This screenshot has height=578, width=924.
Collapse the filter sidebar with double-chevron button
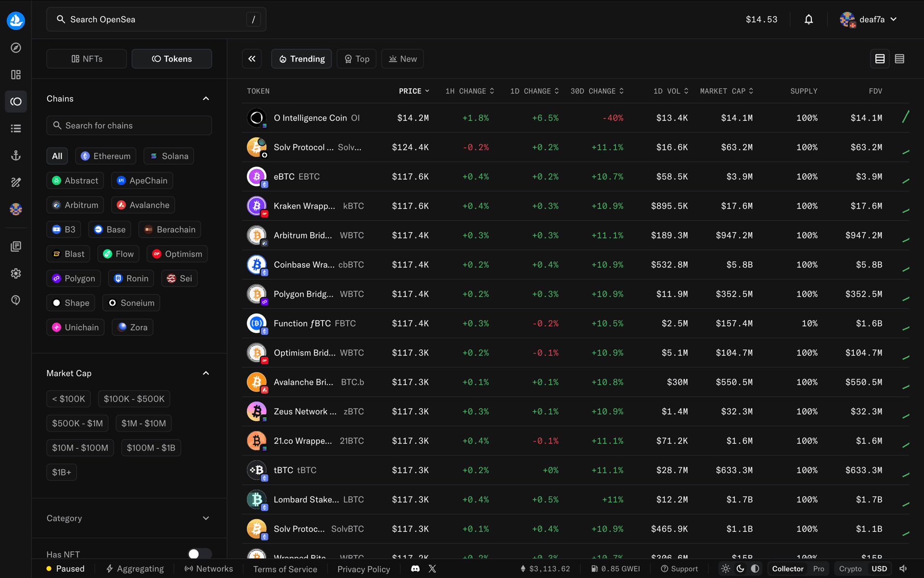coord(252,59)
